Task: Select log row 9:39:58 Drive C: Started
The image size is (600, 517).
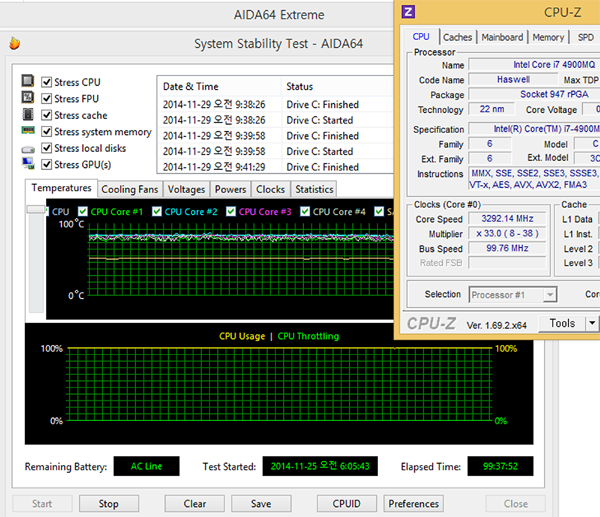Action: [x=276, y=152]
